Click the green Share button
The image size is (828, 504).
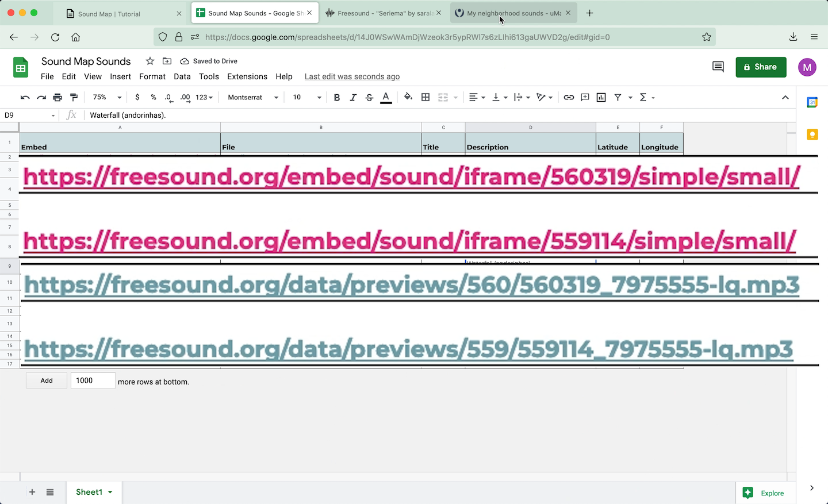[761, 67]
